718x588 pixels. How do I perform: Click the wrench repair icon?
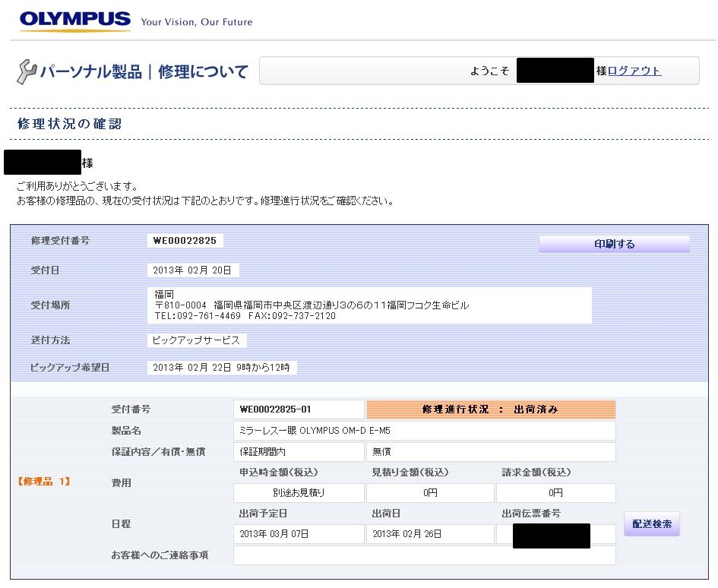(x=26, y=72)
